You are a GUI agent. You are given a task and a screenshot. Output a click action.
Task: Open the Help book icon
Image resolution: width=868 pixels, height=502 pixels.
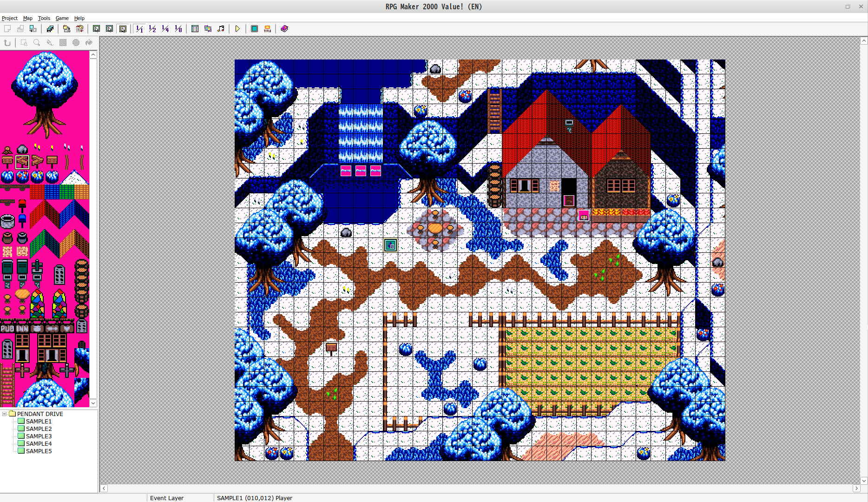[284, 29]
